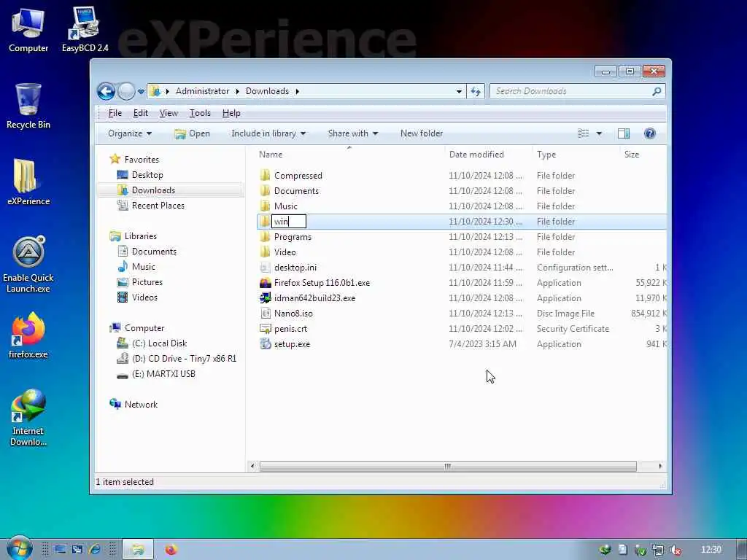Click the horizontal scrollbar thumb
Image resolution: width=747 pixels, height=560 pixels.
pyautogui.click(x=448, y=466)
